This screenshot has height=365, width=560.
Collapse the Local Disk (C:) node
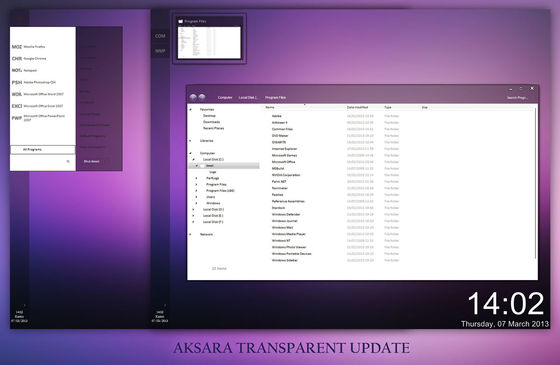194,159
